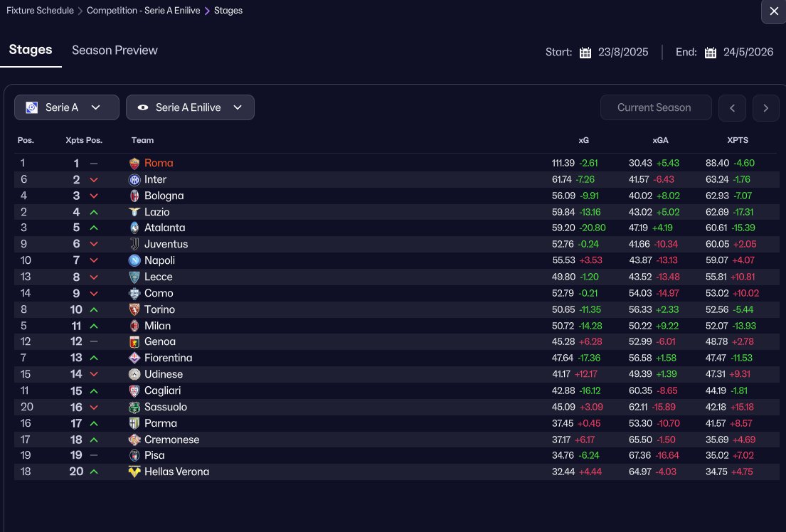Switch to the Season Preview tab

tap(115, 50)
